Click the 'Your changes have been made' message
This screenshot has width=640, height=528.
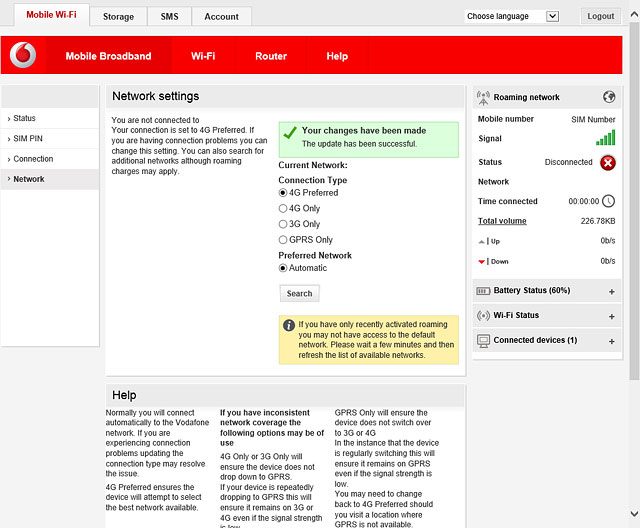point(364,131)
